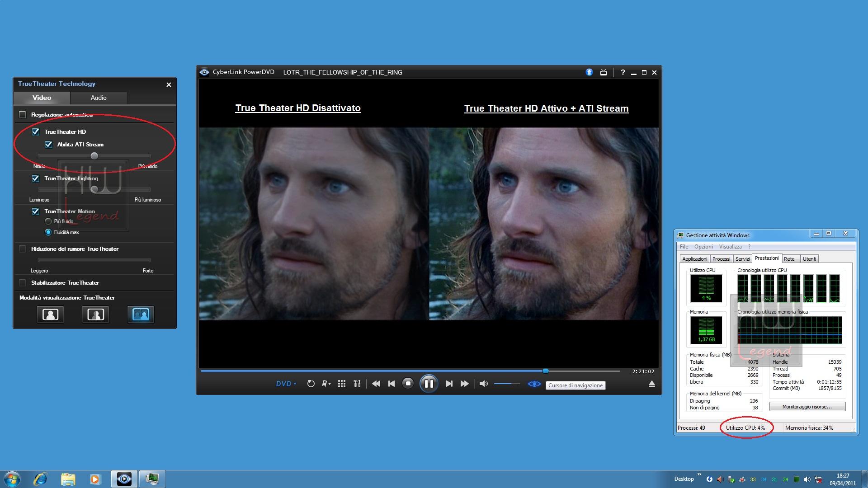Open the bookmark flag menu

[x=326, y=384]
